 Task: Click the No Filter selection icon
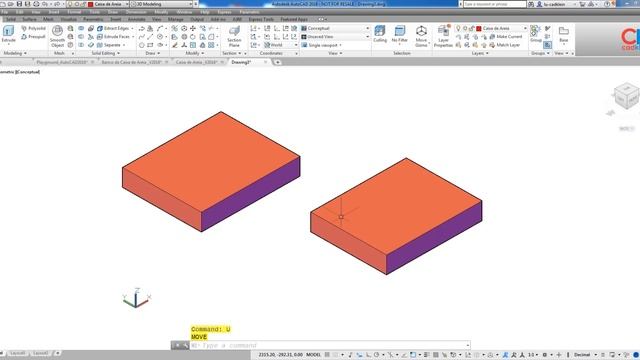(x=400, y=34)
